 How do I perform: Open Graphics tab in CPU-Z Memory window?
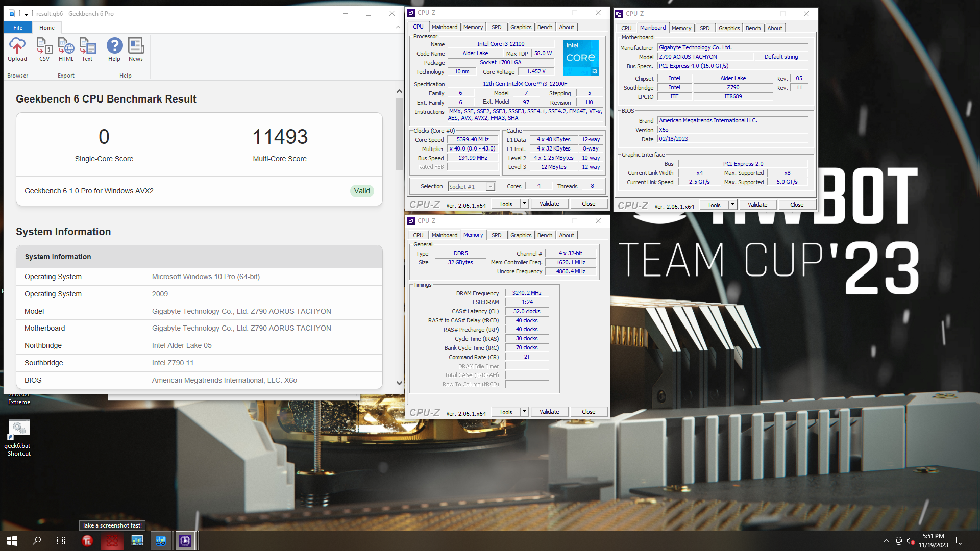coord(521,235)
